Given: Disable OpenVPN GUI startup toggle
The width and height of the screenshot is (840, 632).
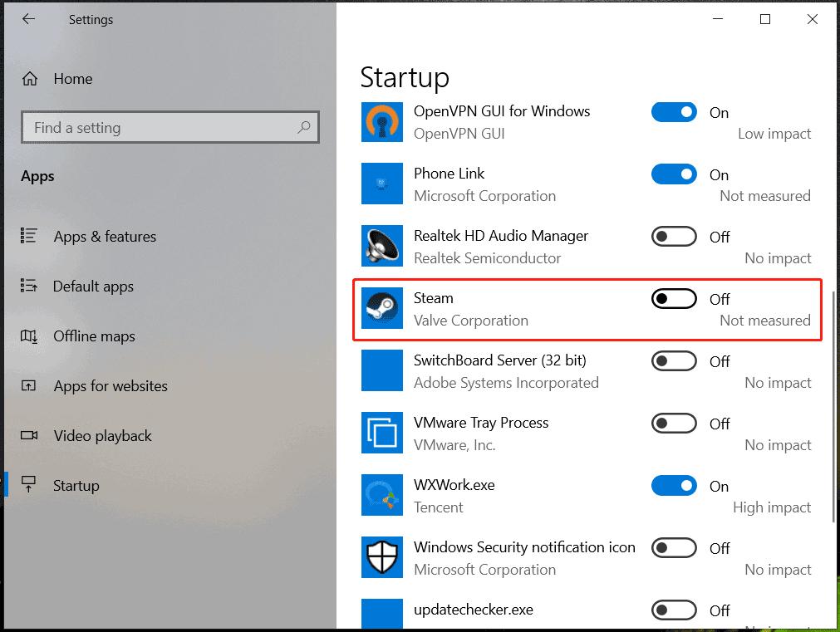Looking at the screenshot, I should pyautogui.click(x=674, y=112).
